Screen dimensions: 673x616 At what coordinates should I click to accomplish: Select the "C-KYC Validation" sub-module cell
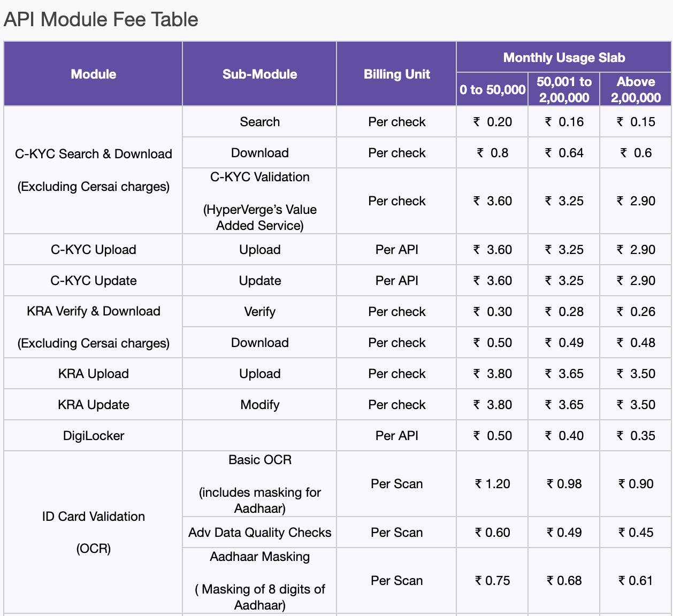[x=259, y=177]
